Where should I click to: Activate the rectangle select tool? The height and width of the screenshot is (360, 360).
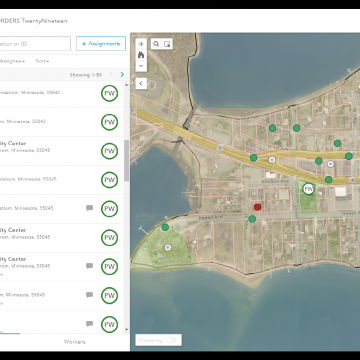(x=167, y=44)
